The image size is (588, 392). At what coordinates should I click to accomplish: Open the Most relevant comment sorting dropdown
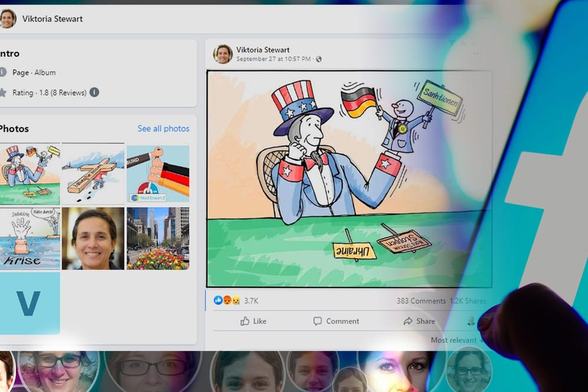pyautogui.click(x=456, y=340)
